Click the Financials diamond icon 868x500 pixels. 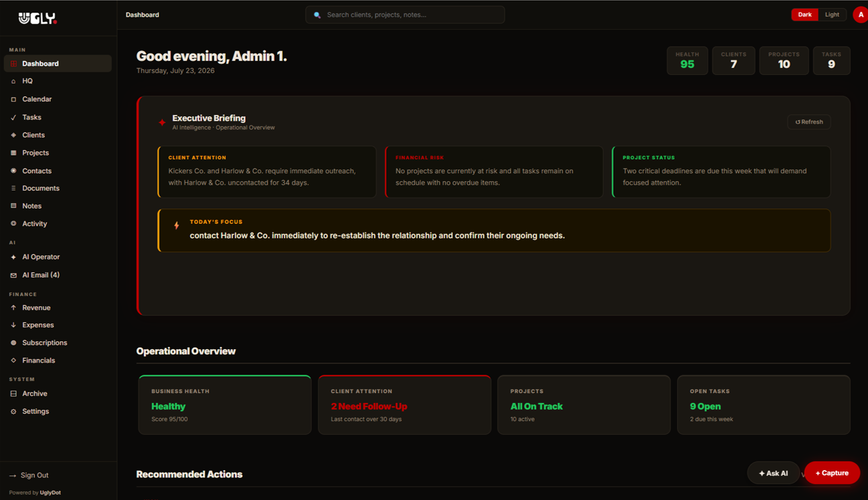coord(13,361)
